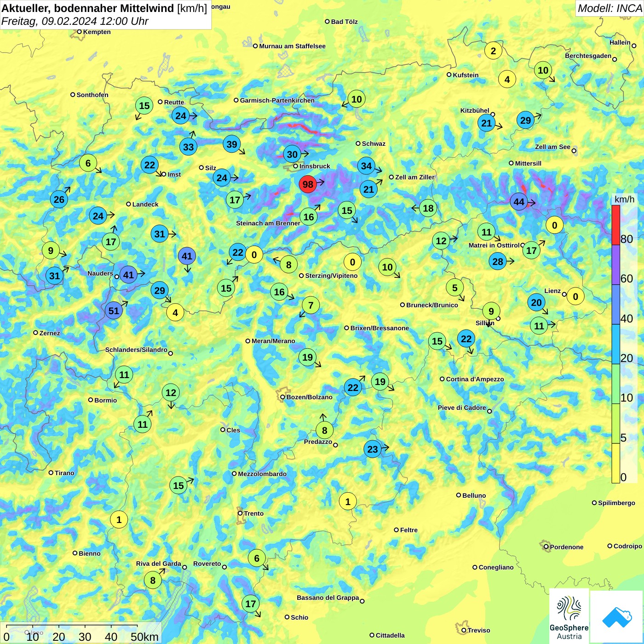
Task: Click the 30 km/h marker above Innsbruck
Action: pyautogui.click(x=292, y=155)
